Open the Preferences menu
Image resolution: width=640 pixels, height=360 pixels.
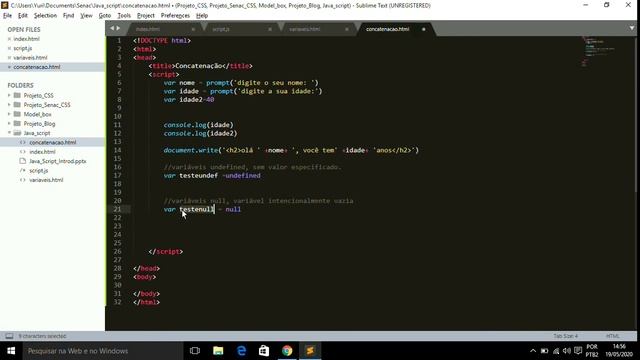coord(175,16)
